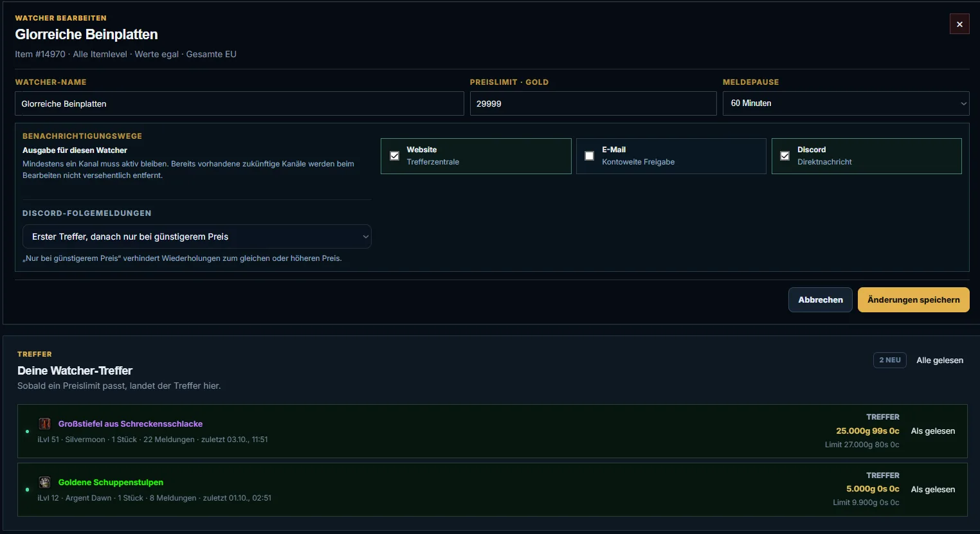Open the Meldepause 60 Minuten dropdown

click(846, 103)
